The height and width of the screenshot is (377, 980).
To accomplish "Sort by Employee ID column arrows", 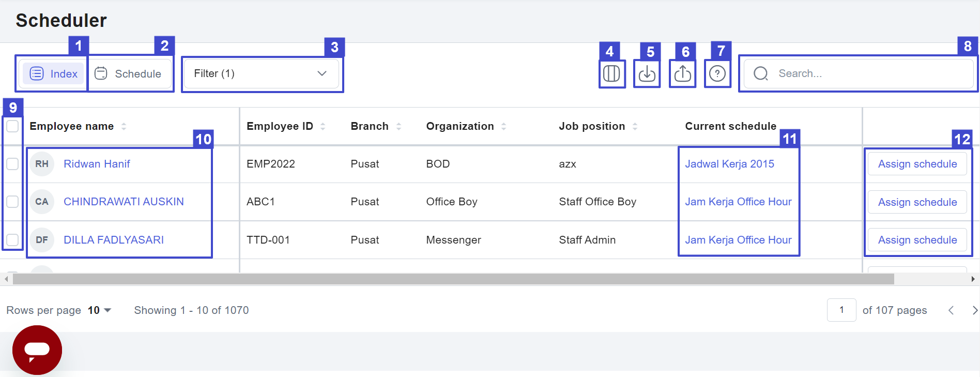I will coord(323,126).
